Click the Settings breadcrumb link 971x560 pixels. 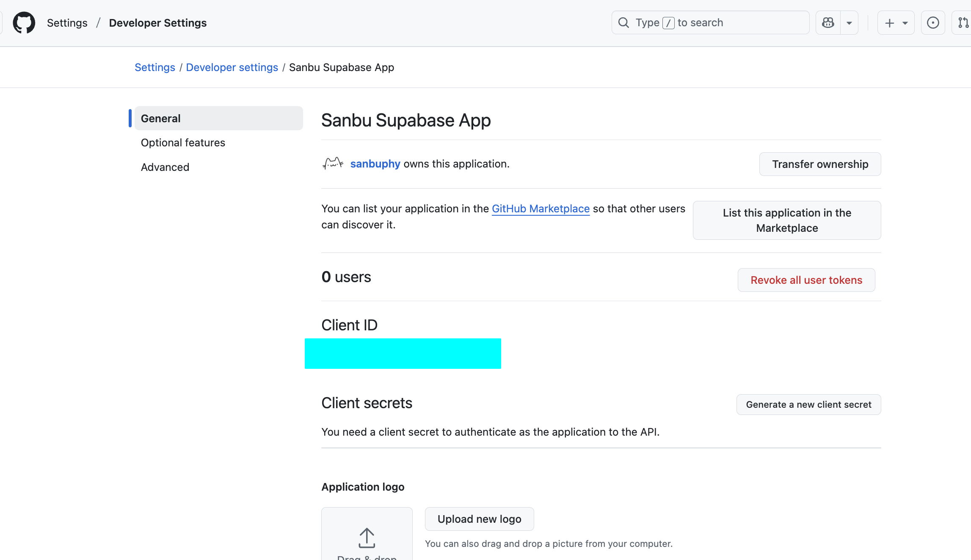154,68
